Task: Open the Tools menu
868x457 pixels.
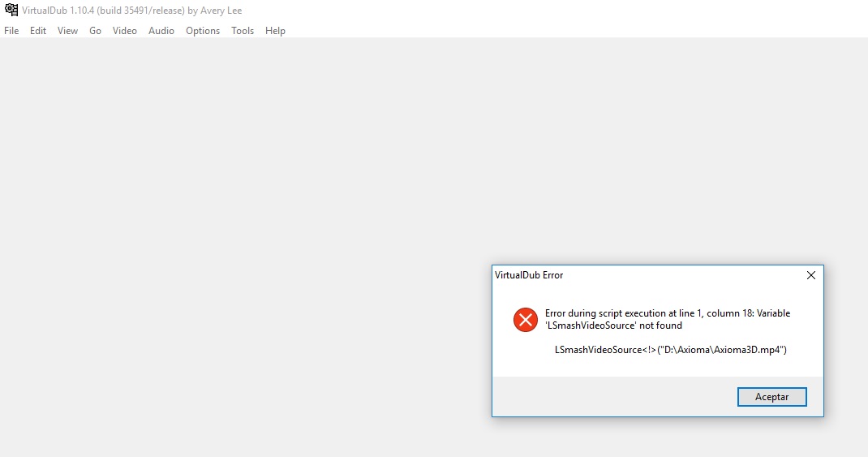Action: (x=243, y=31)
